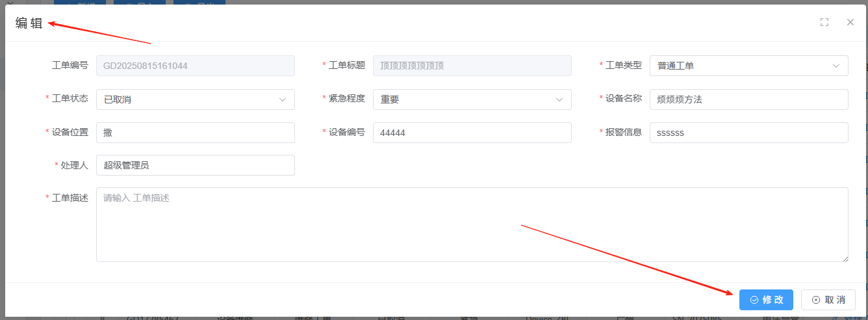
Task: Click the chevron arrow in 工单状态 field
Action: [x=283, y=100]
